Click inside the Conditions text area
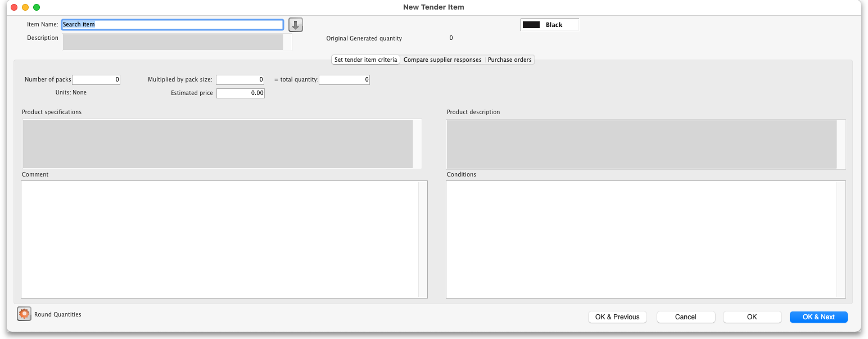Image resolution: width=868 pixels, height=339 pixels. point(641,239)
